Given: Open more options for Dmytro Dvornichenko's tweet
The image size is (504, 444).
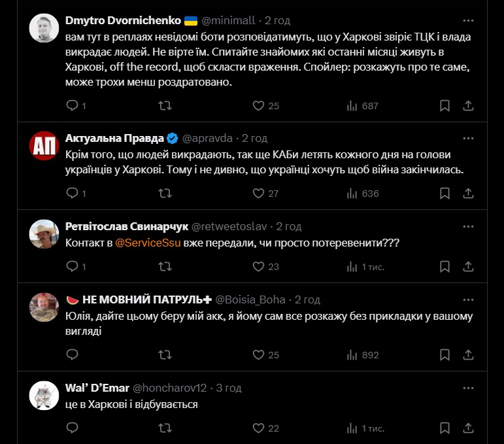Looking at the screenshot, I should (x=468, y=20).
